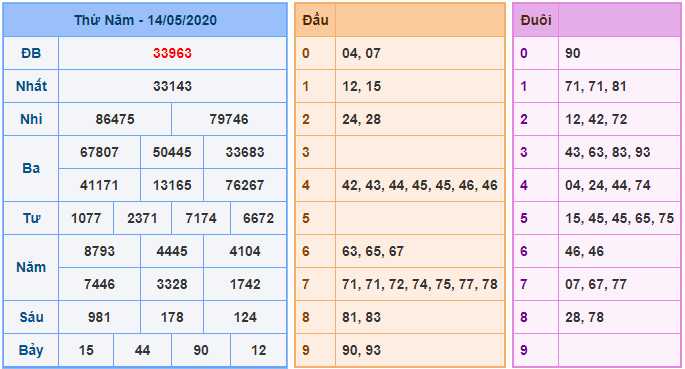
Task: Select the ĐB prize number 33963
Action: pyautogui.click(x=172, y=53)
